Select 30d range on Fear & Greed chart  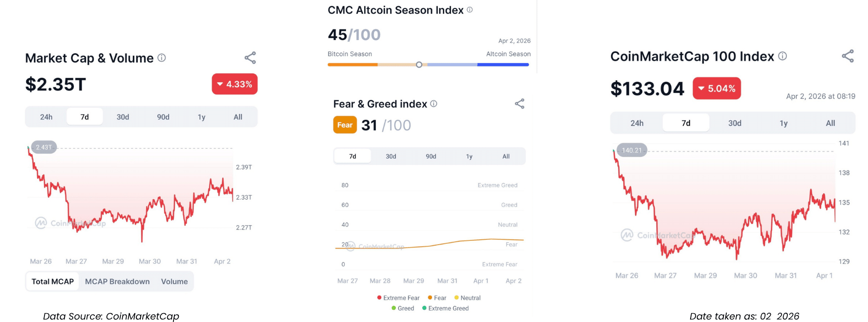click(x=391, y=157)
